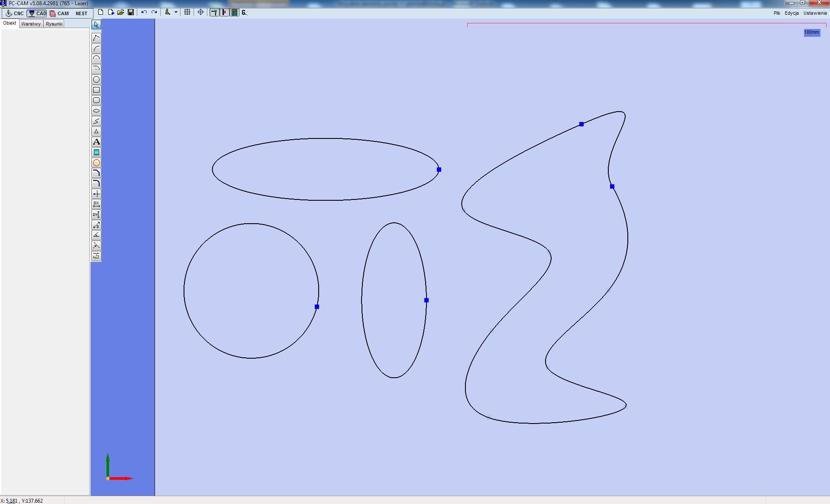This screenshot has height=504, width=830.
Task: Select the rectangle drawing tool
Action: click(96, 90)
